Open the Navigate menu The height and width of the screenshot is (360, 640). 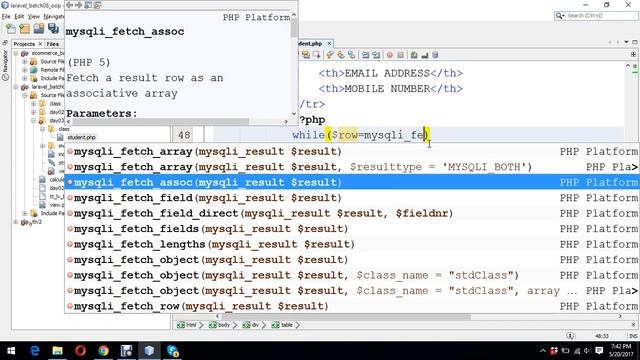tap(53, 16)
